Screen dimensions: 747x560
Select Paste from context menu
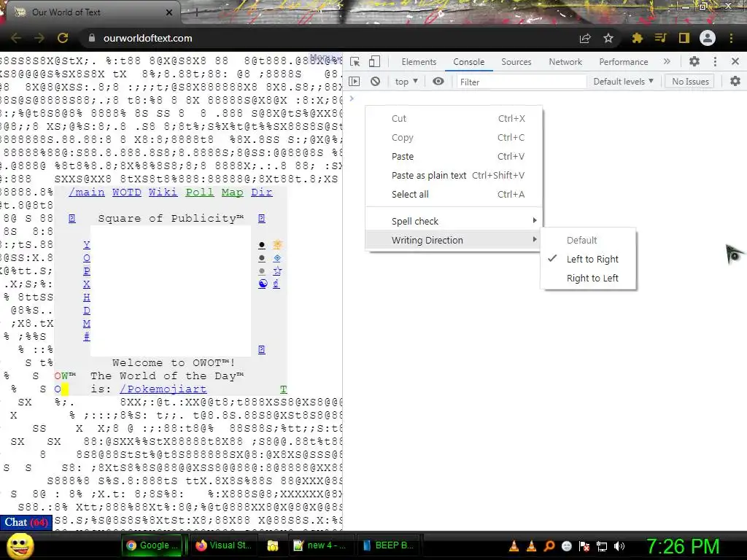[x=454, y=156]
